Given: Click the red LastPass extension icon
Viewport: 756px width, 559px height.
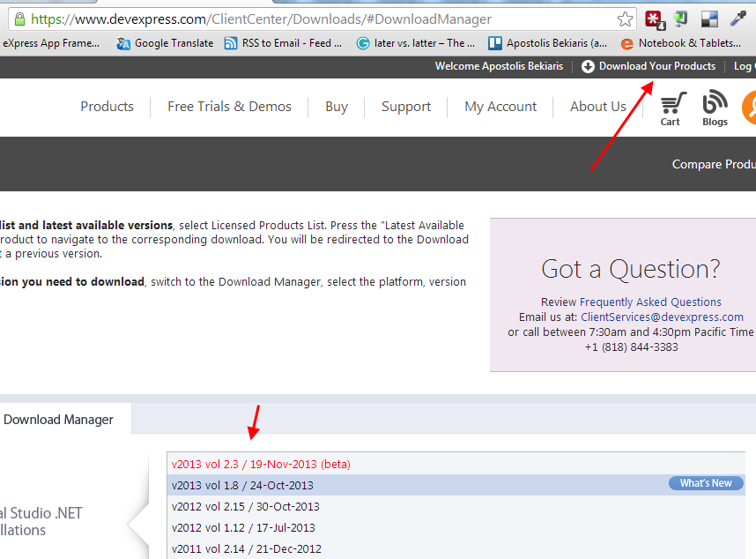Looking at the screenshot, I should click(x=655, y=19).
